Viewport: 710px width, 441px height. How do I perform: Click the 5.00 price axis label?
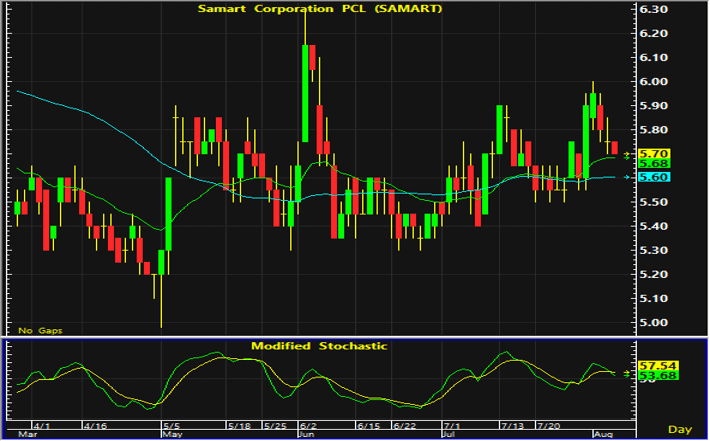[x=653, y=322]
